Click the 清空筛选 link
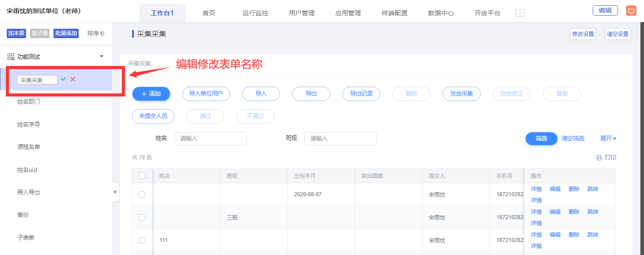Viewport: 644px width, 255px height. [x=573, y=139]
